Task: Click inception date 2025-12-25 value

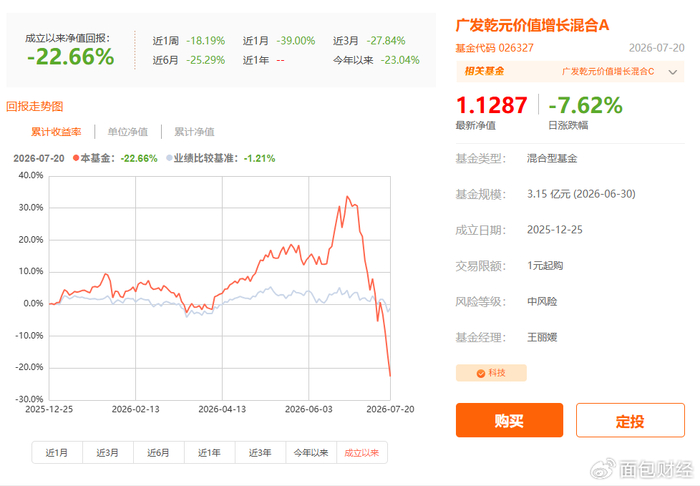Action: 554,229
